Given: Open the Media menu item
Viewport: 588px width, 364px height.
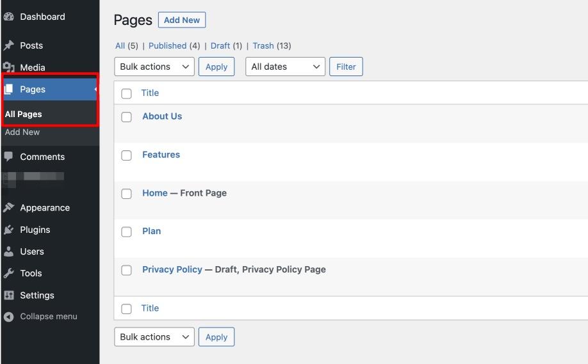Looking at the screenshot, I should pyautogui.click(x=33, y=67).
